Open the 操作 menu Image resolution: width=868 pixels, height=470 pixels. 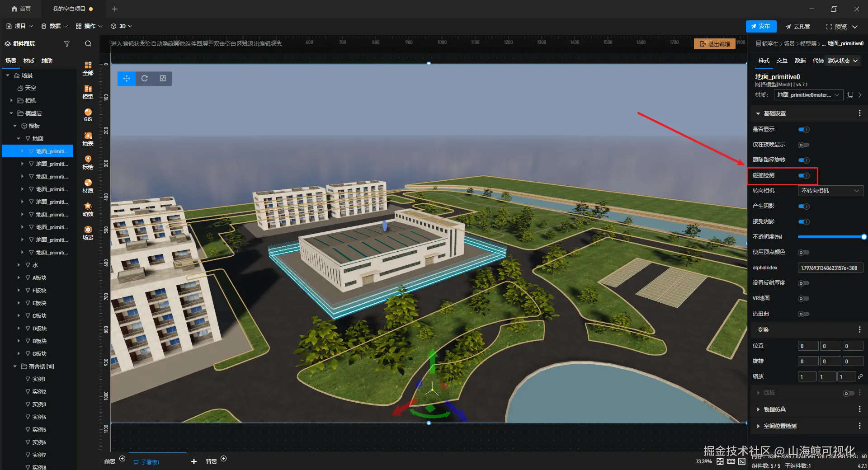coord(89,26)
